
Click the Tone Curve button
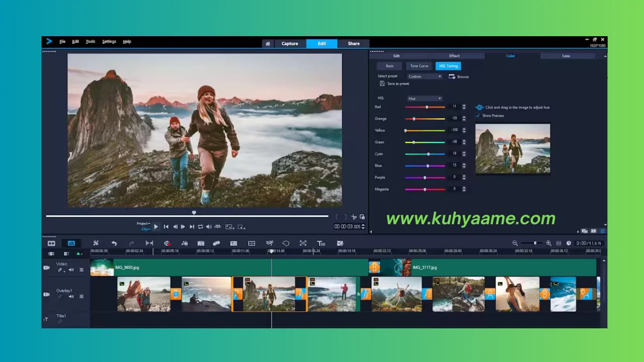point(419,66)
